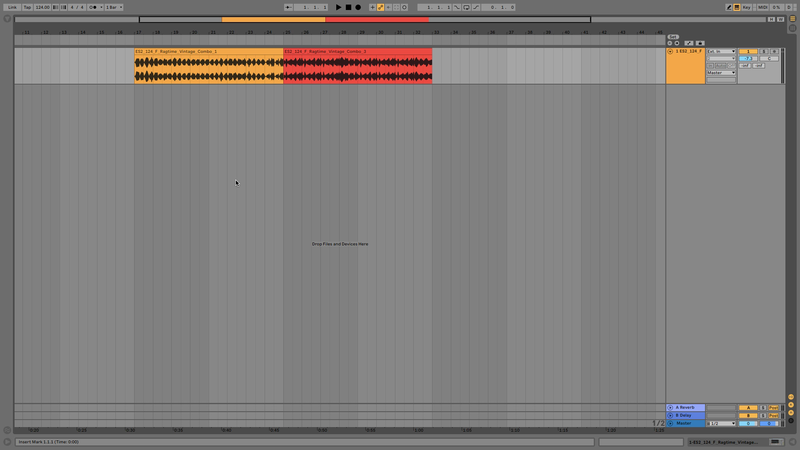800x450 pixels.
Task: Select the Set locator button
Action: click(x=673, y=37)
